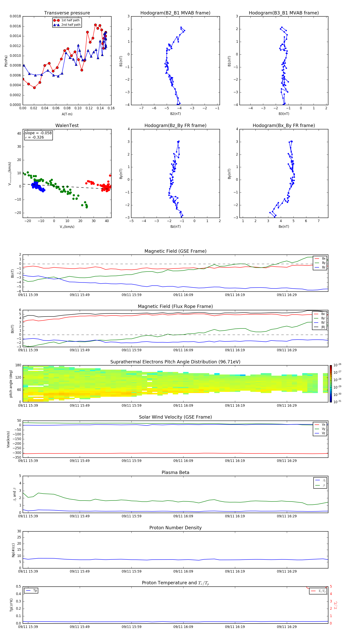Click the pitch angle colorbar
Image resolution: width=351 pixels, height=644 pixels.
pos(331,384)
